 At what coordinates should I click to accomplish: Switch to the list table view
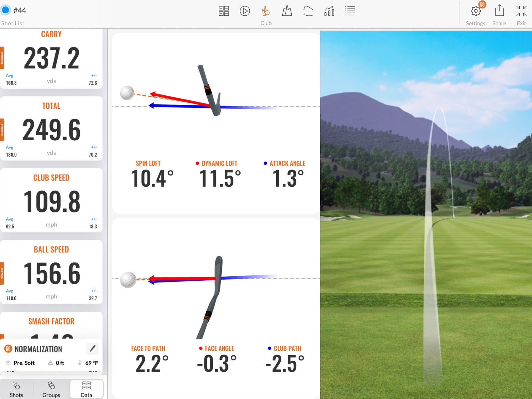(350, 11)
